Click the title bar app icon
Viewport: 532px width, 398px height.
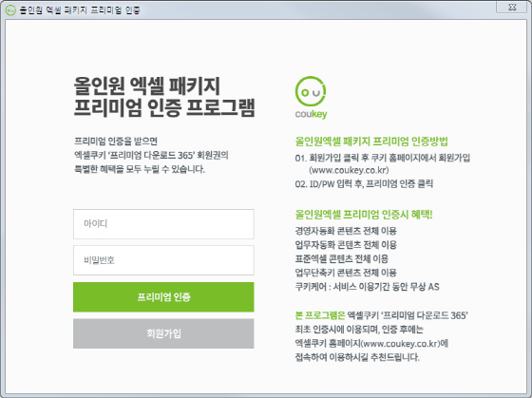[10, 10]
